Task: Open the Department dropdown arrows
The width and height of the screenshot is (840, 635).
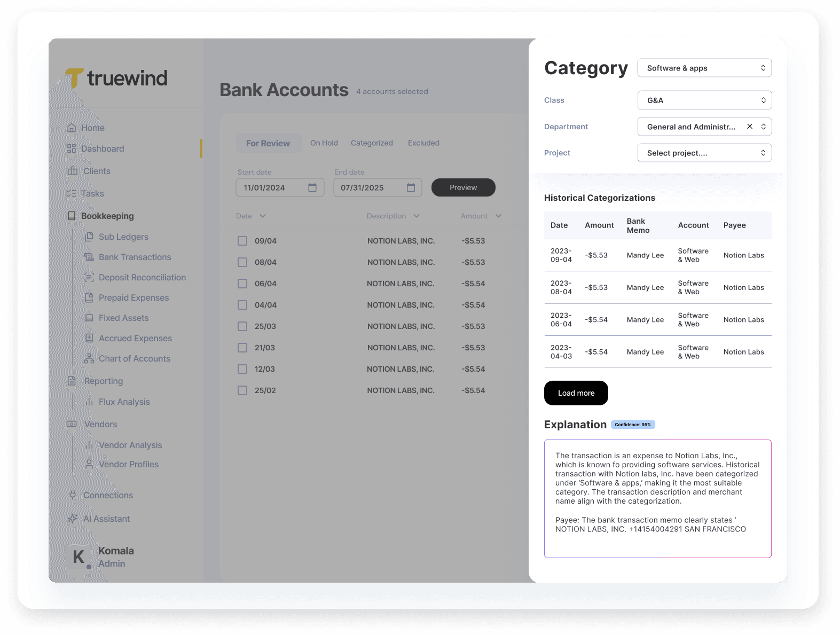Action: [x=763, y=127]
